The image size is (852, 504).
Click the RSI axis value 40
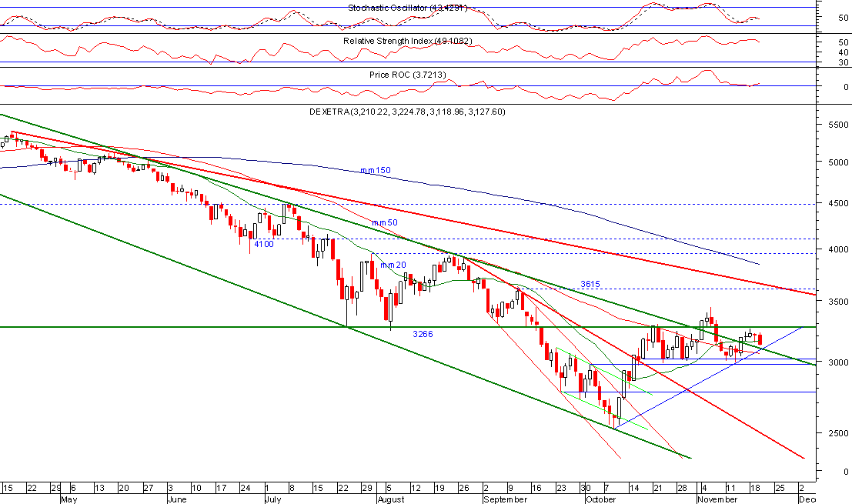844,52
